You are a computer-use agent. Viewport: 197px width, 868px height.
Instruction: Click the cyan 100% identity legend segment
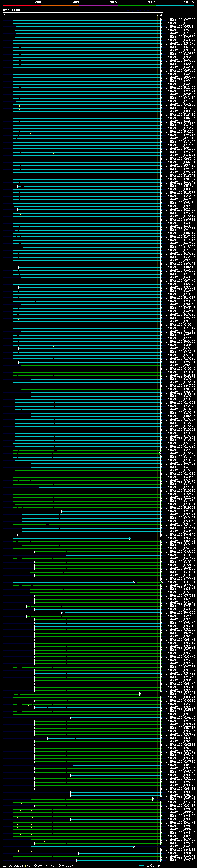click(175, 6)
